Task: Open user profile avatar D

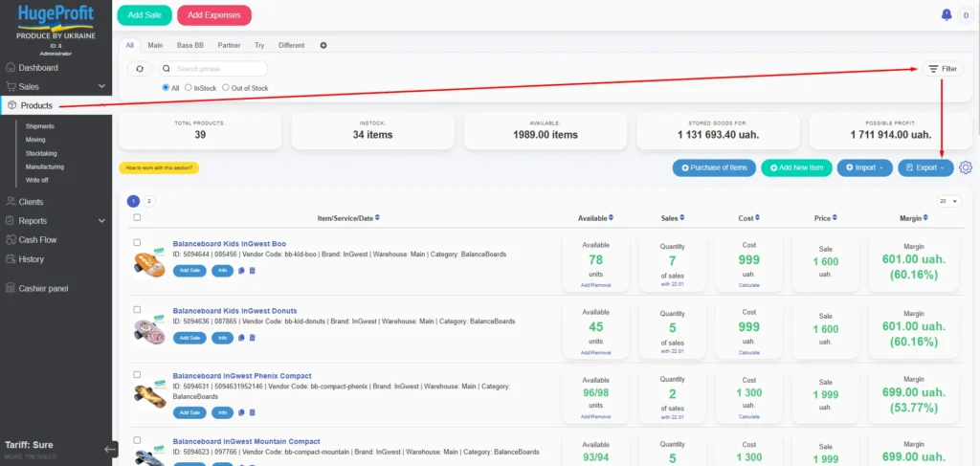Action: pos(966,15)
